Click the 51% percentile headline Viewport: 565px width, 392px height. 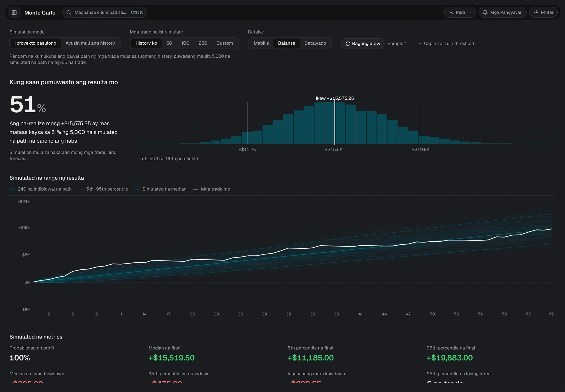tap(28, 104)
